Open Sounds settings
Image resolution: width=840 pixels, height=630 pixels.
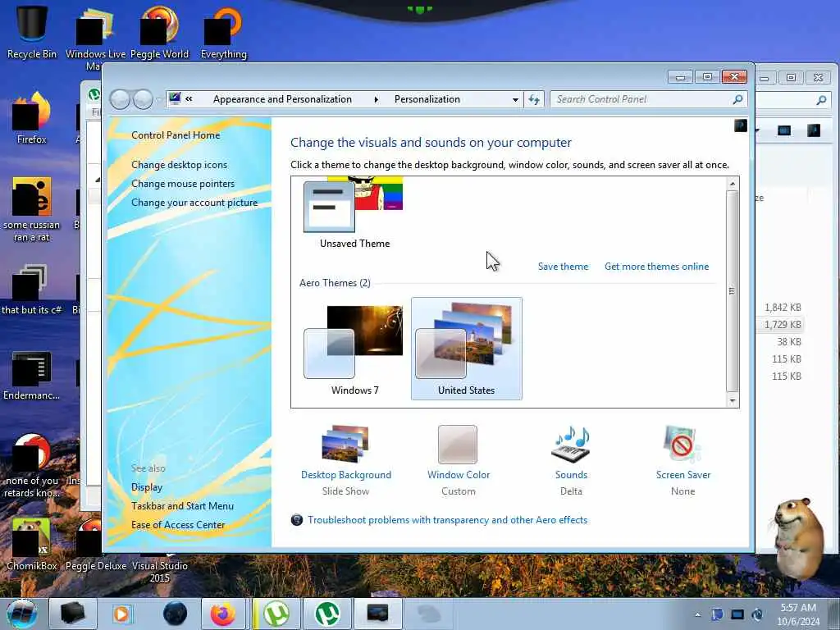[x=571, y=461]
